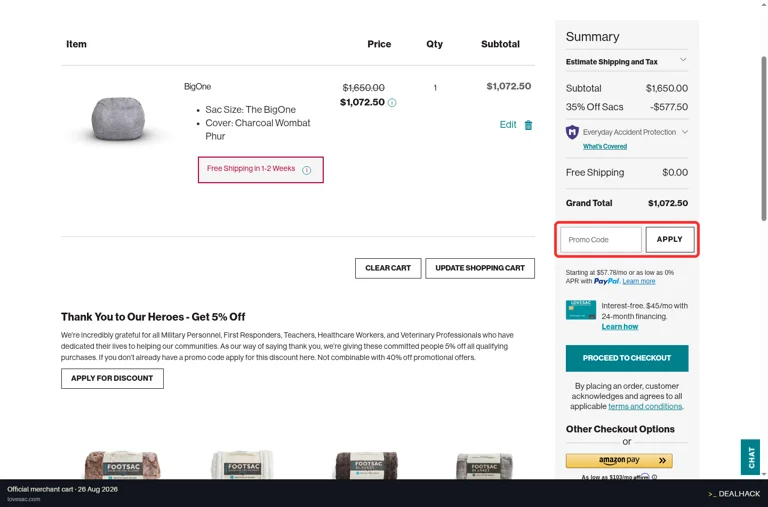Proceed to Checkout
The height and width of the screenshot is (507, 768).
[627, 358]
